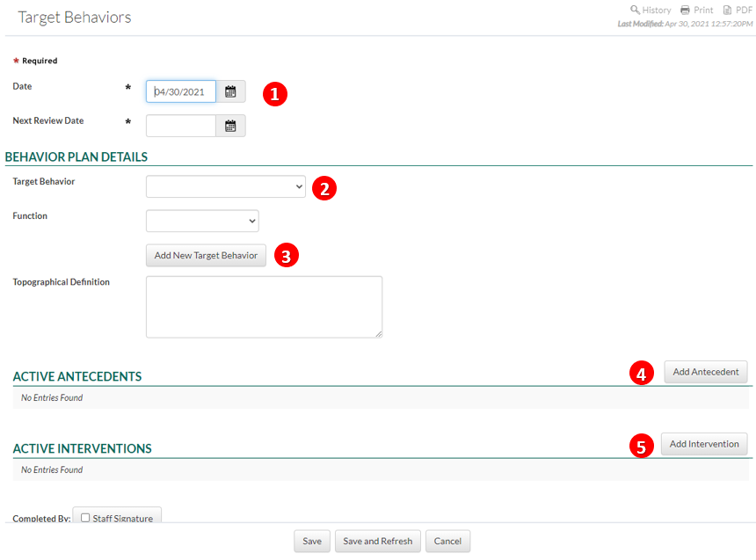Expand the Target Behavior dropdown

click(226, 186)
